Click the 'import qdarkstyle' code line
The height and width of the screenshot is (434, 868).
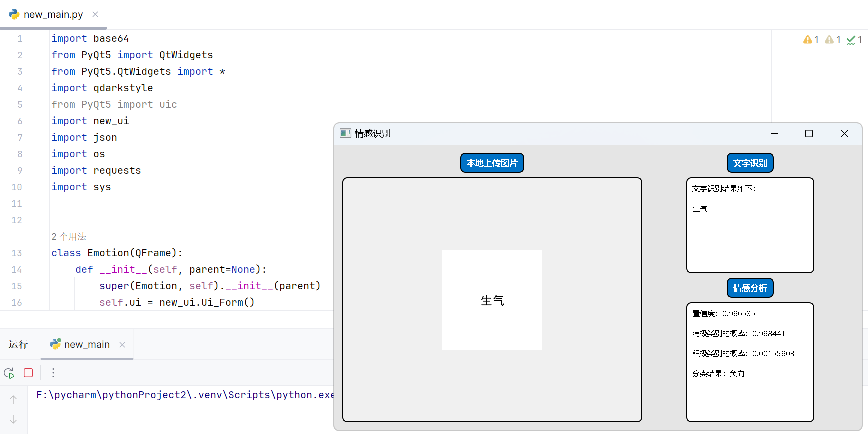point(102,88)
